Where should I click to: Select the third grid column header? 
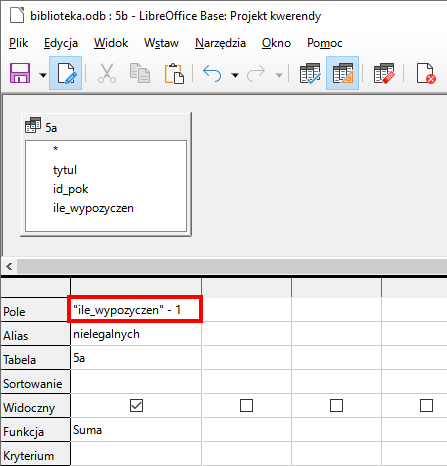337,287
